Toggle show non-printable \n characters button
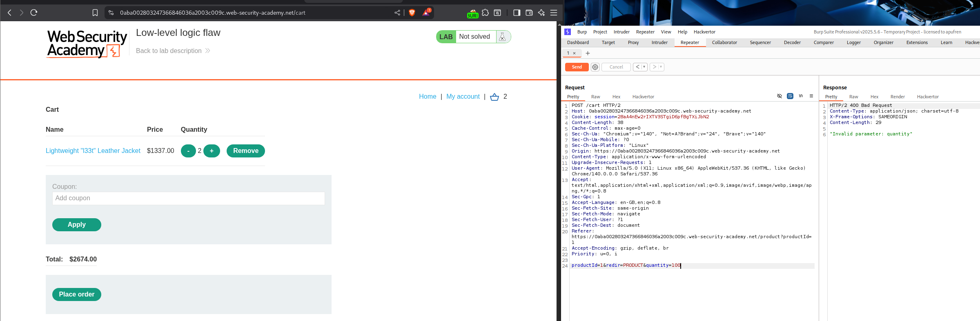The height and width of the screenshot is (321, 980). coord(801,96)
